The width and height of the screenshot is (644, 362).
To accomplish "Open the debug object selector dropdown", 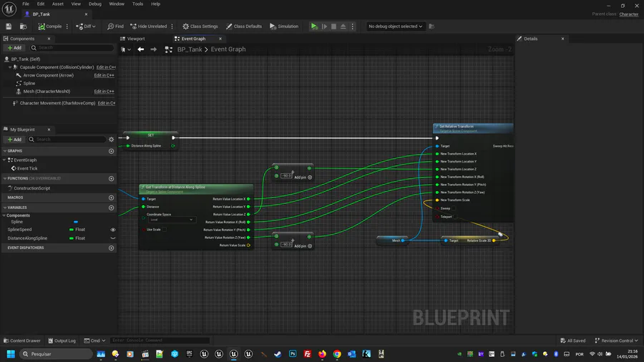I will click(x=395, y=26).
